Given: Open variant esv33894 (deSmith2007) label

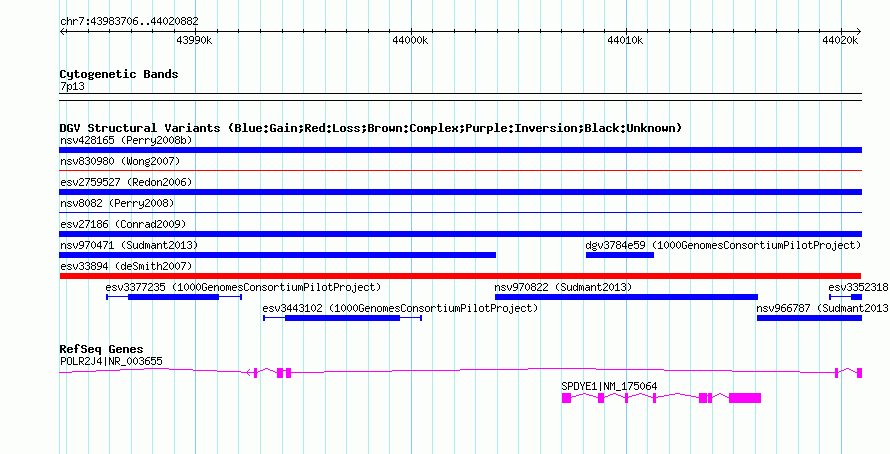Looking at the screenshot, I should (x=126, y=266).
